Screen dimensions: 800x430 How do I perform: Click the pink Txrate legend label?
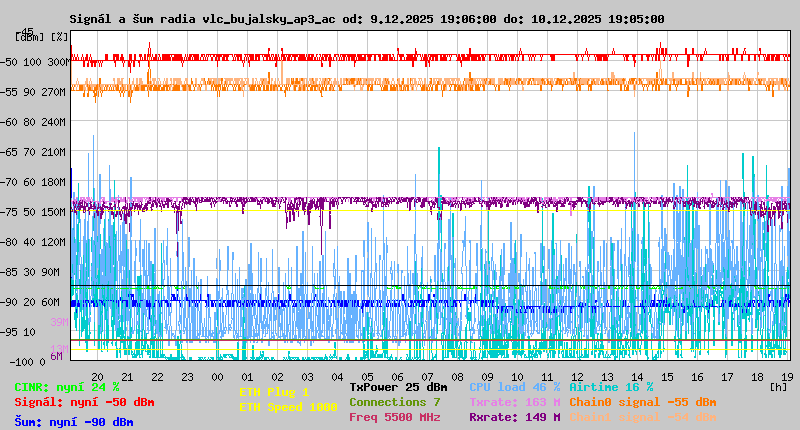pyautogui.click(x=514, y=402)
